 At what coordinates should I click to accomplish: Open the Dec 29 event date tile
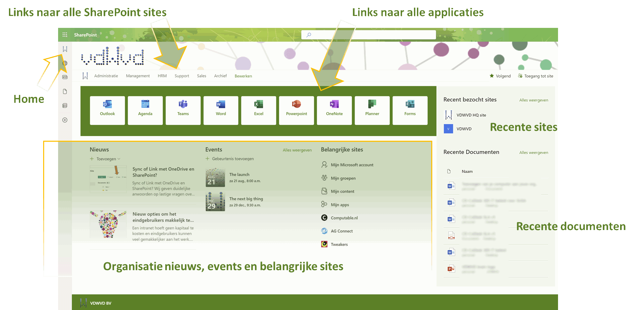pyautogui.click(x=215, y=201)
